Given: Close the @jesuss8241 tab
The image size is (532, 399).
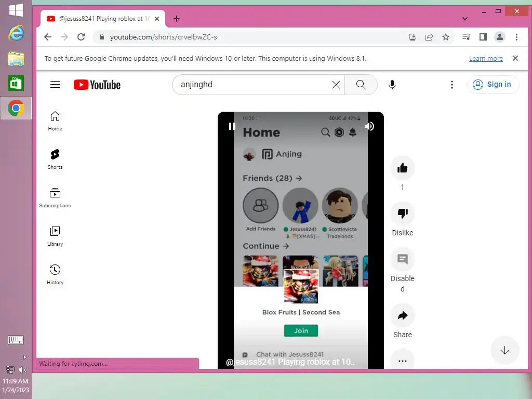Looking at the screenshot, I should click(x=157, y=19).
